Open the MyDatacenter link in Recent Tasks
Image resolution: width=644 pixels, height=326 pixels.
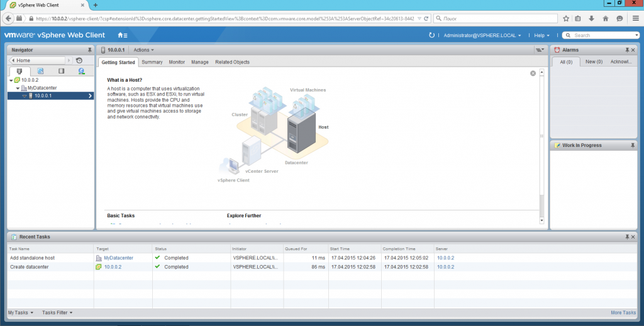pyautogui.click(x=118, y=258)
